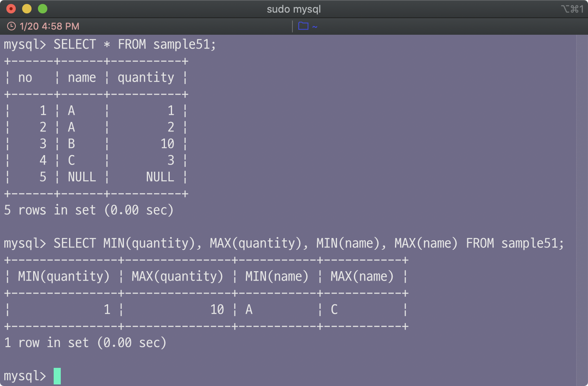This screenshot has height=386, width=588.
Task: Click the '1 row in set (0.00 sec)' line
Action: [x=85, y=343]
